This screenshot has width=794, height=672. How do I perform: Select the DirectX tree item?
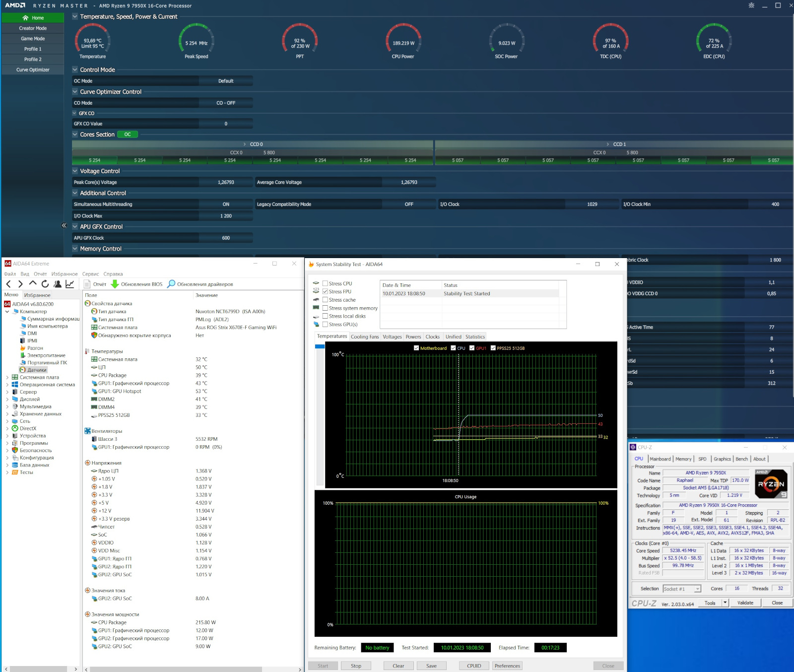click(x=24, y=428)
